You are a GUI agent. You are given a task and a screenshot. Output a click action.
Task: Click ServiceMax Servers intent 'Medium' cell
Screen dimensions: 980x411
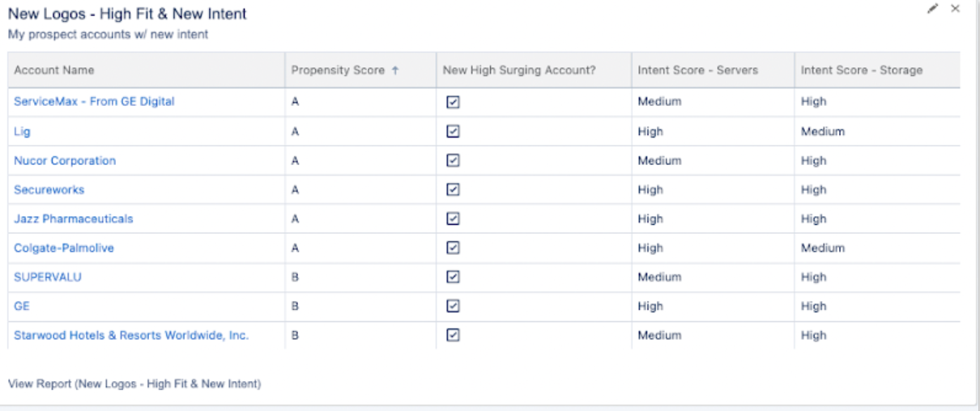(713, 102)
